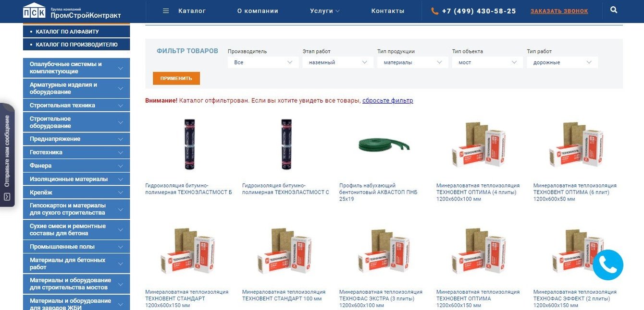Click the ЗАКАЗАТЬ ЗВОНОК link
Image resolution: width=644 pixels, height=310 pixels.
pos(559,11)
